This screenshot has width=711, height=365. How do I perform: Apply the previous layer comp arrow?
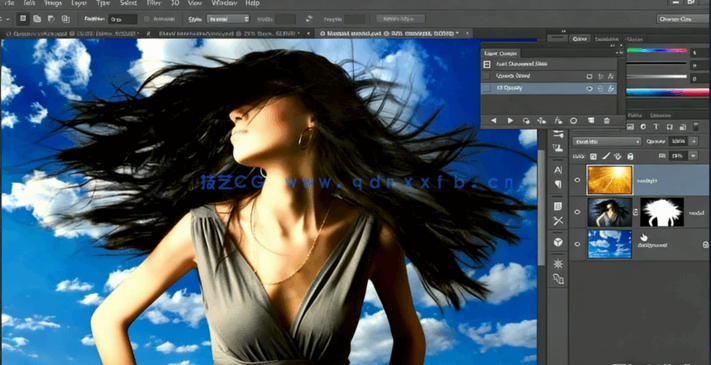493,121
